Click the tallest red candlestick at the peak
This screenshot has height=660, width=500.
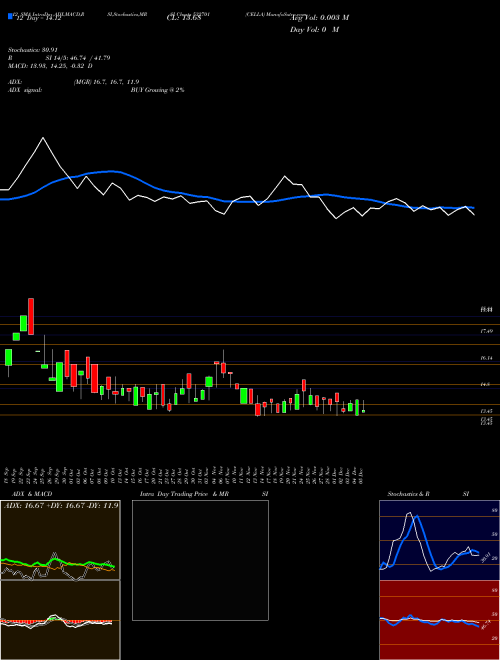31,317
